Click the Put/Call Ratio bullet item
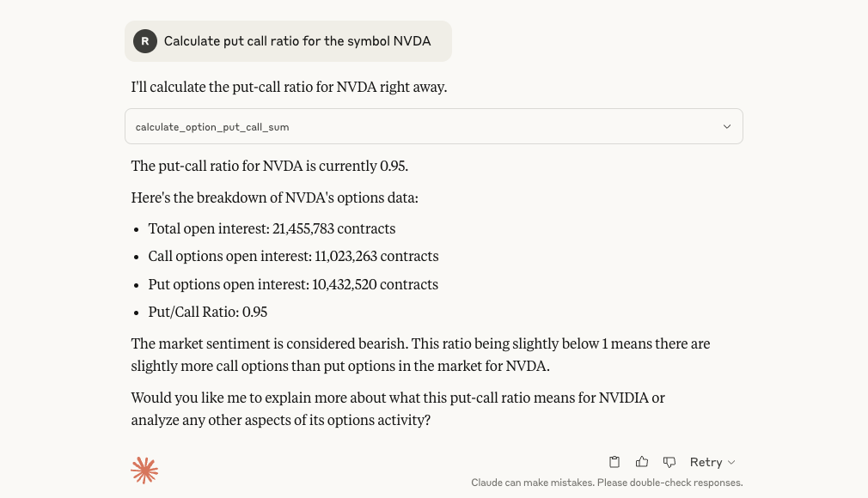Viewport: 868px width, 498px height. pyautogui.click(x=207, y=311)
